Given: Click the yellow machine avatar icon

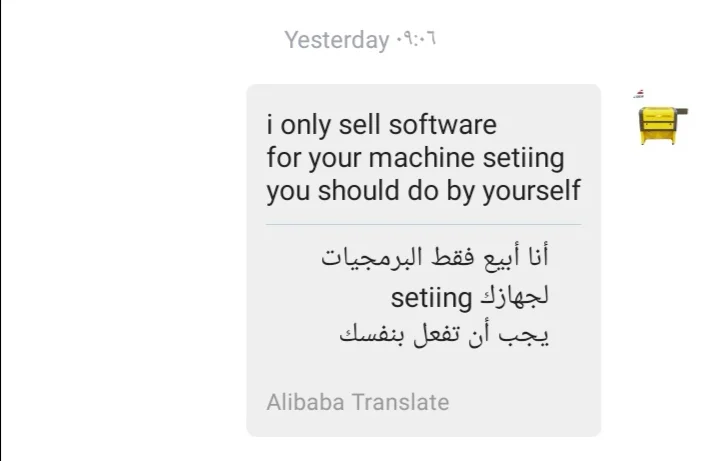Looking at the screenshot, I should [663, 121].
